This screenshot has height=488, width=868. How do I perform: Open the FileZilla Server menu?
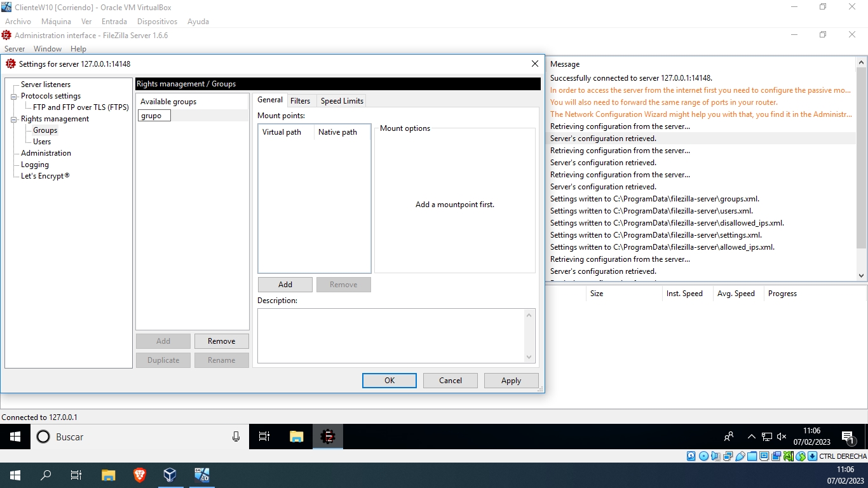pyautogui.click(x=15, y=49)
